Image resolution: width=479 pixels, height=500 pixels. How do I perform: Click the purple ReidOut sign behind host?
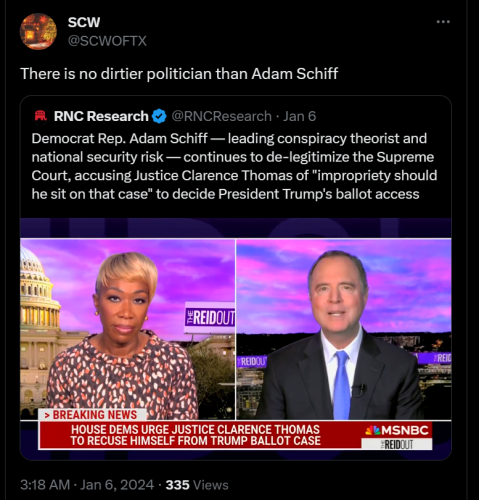210,318
